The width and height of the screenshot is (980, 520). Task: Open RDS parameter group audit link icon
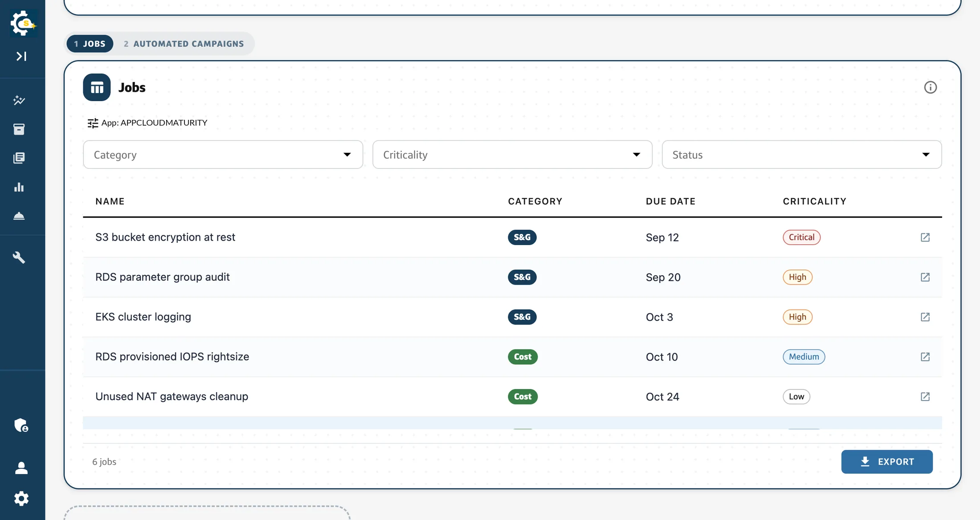pos(925,277)
